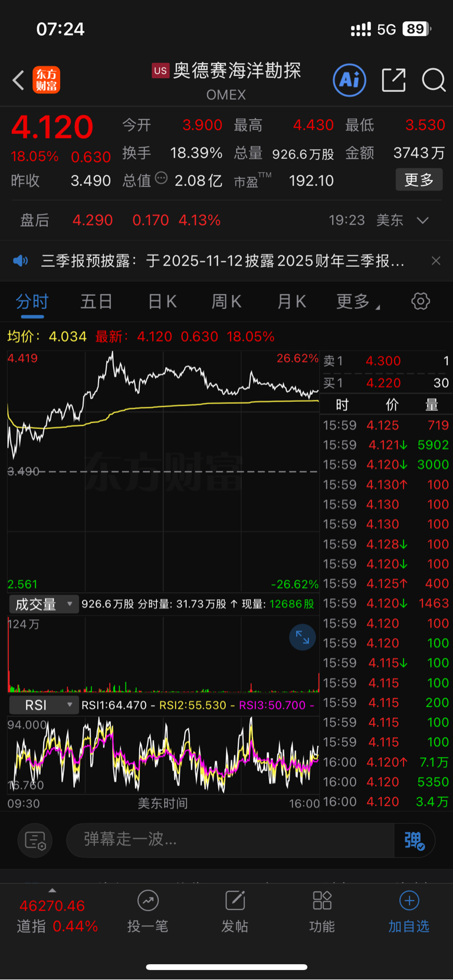Tap the 换手 18.39% value
The height and width of the screenshot is (980, 453).
pyautogui.click(x=196, y=153)
